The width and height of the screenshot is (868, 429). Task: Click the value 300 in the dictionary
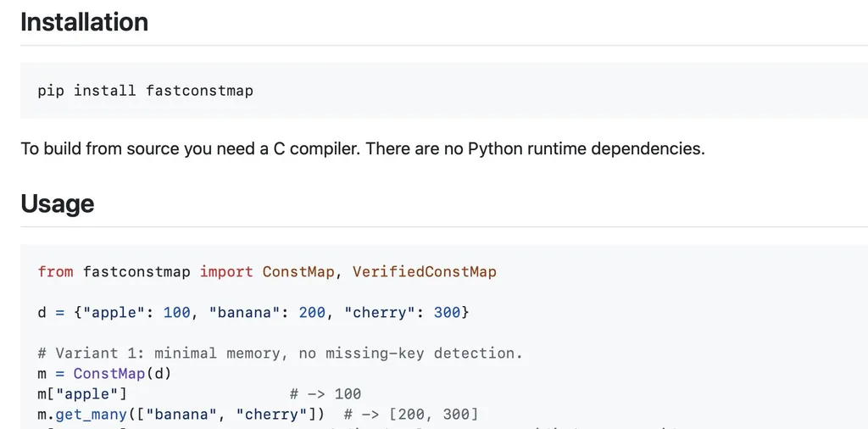(448, 313)
